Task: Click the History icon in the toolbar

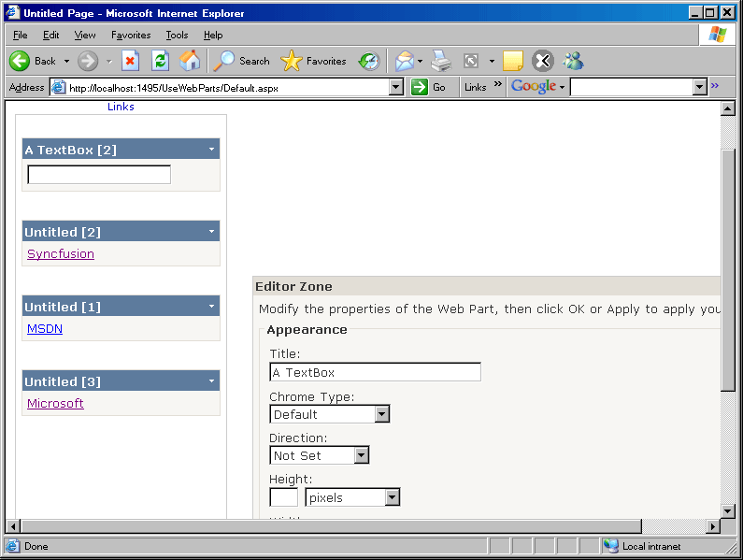Action: click(x=369, y=61)
